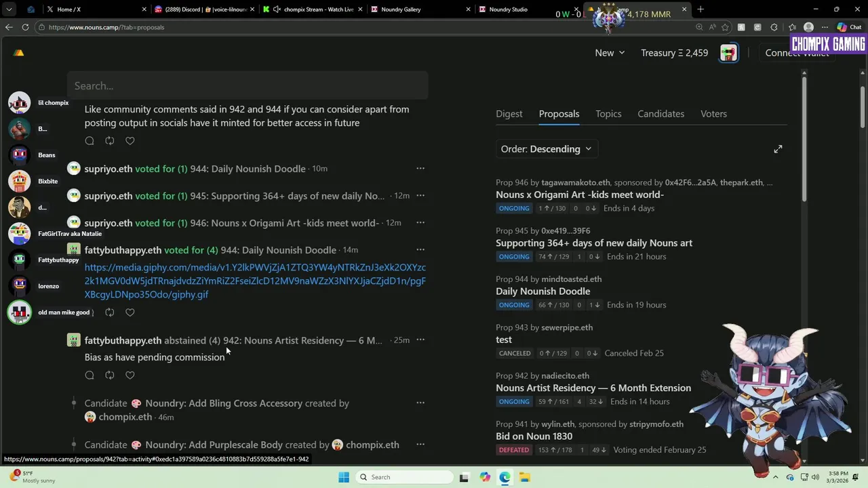Repost the 942 and 944 community comment
The height and width of the screenshot is (488, 868).
(110, 141)
